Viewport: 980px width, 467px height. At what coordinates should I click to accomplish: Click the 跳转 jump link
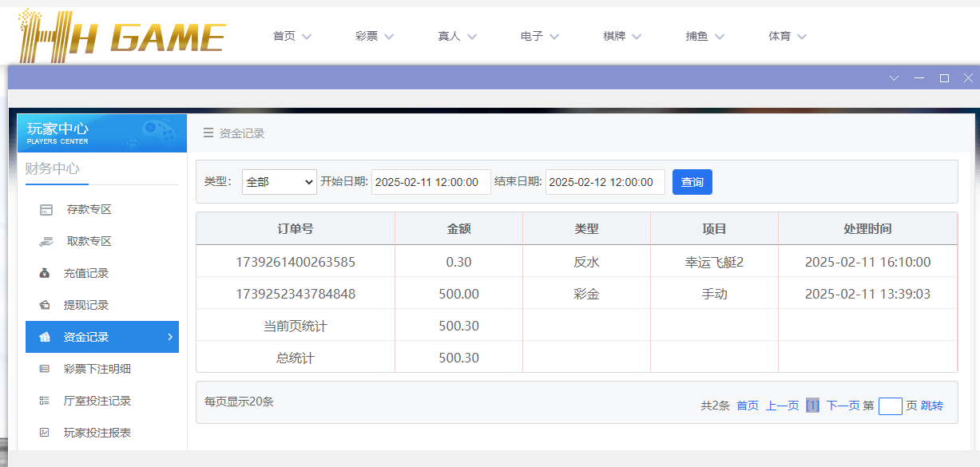[932, 406]
